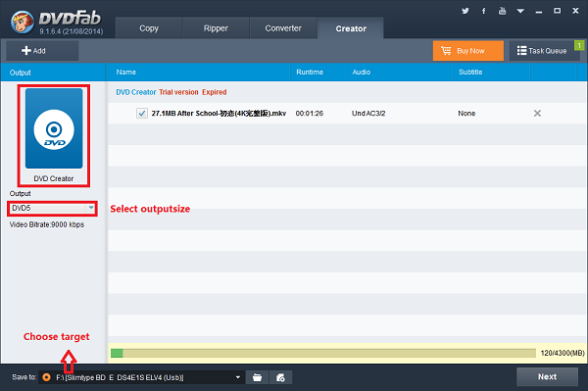Click the orange disc drive icon in Save to
The height and width of the screenshot is (391, 588).
(46, 377)
